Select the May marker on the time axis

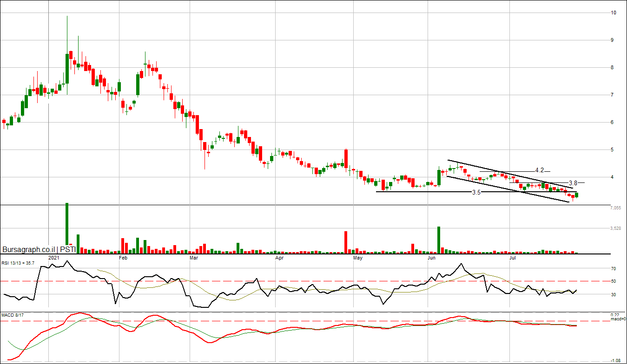pyautogui.click(x=358, y=257)
